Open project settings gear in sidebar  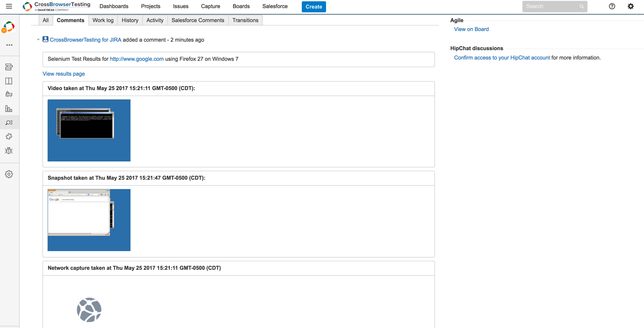click(x=9, y=174)
